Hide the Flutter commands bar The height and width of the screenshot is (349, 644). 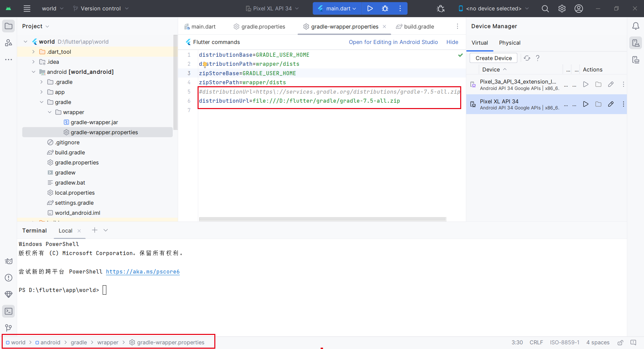[x=452, y=42]
